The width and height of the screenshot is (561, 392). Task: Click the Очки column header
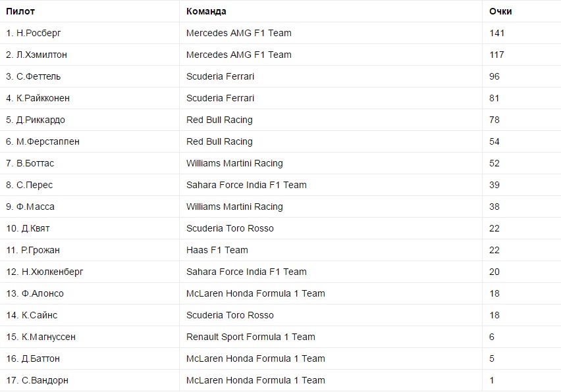(500, 11)
